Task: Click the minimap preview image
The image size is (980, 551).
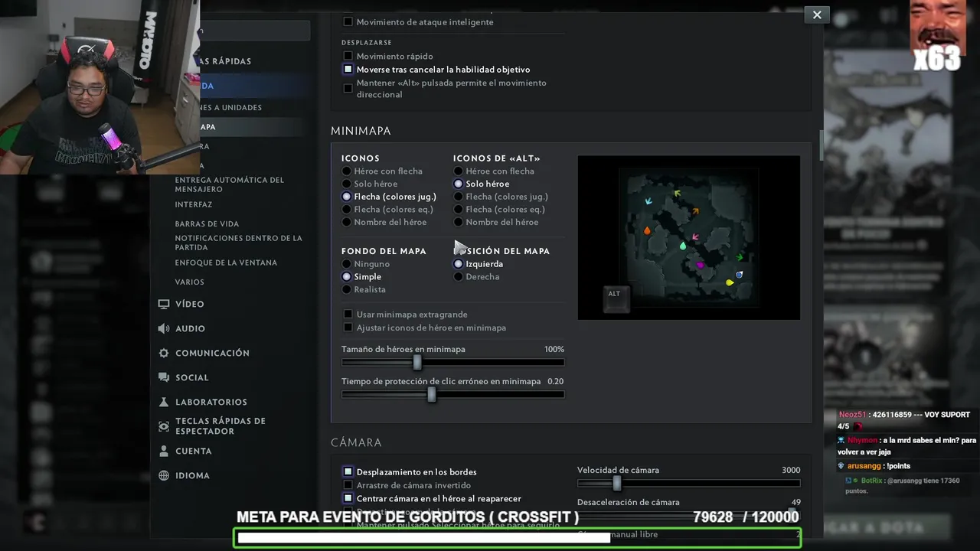Action: 689,237
